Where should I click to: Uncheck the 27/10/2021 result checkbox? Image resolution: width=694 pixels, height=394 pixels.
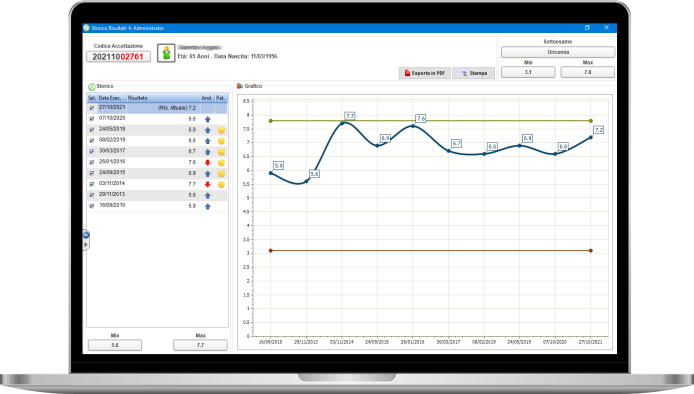pyautogui.click(x=92, y=108)
